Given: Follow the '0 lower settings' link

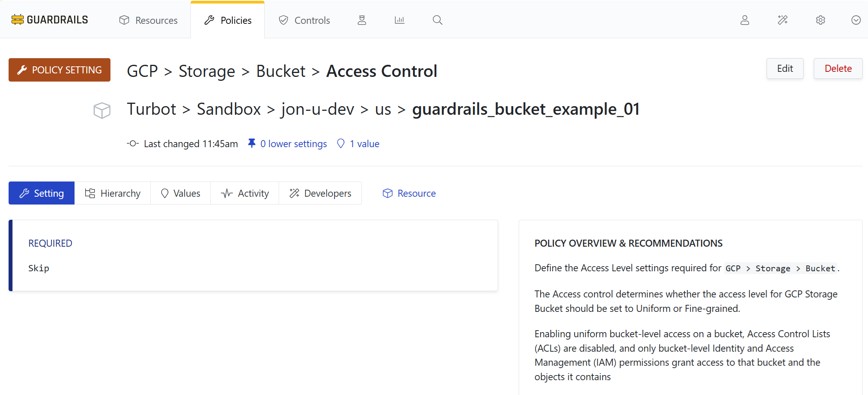Looking at the screenshot, I should [x=293, y=144].
